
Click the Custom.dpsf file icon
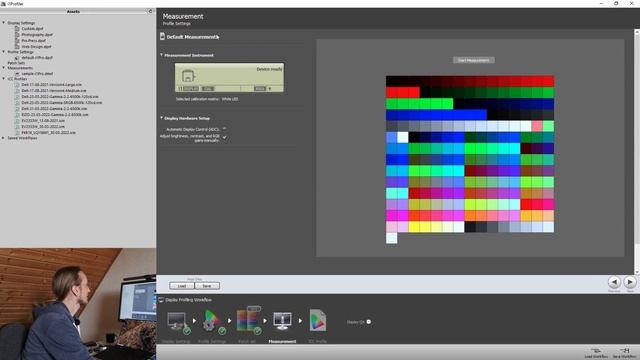17,29
